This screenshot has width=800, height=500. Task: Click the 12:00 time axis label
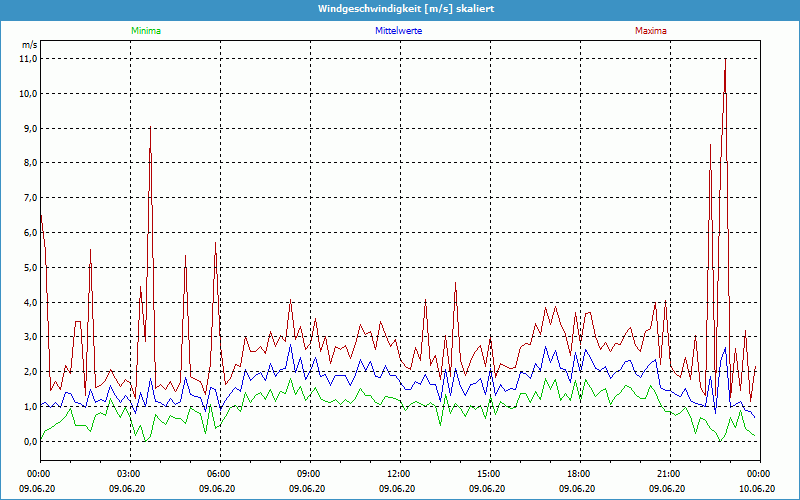click(x=400, y=474)
